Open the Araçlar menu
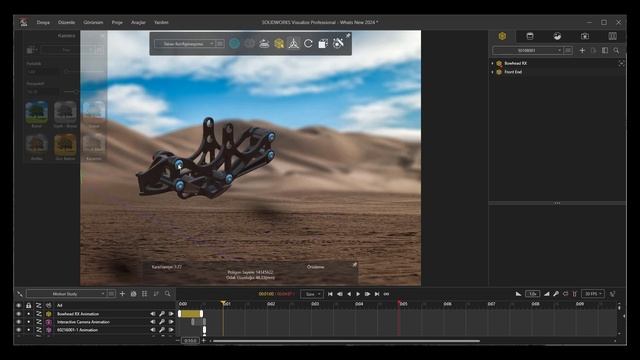Screen dimensions: 640x360 coord(138,22)
